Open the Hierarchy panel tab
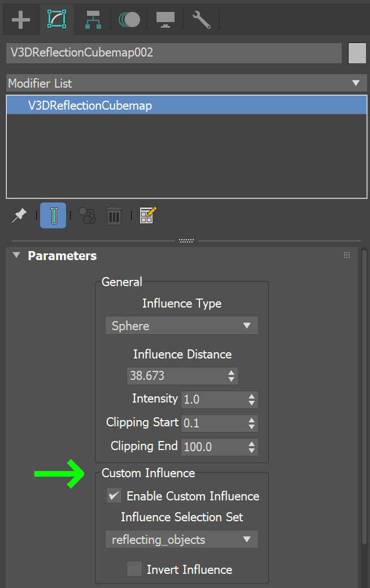This screenshot has width=370, height=588. 93,19
